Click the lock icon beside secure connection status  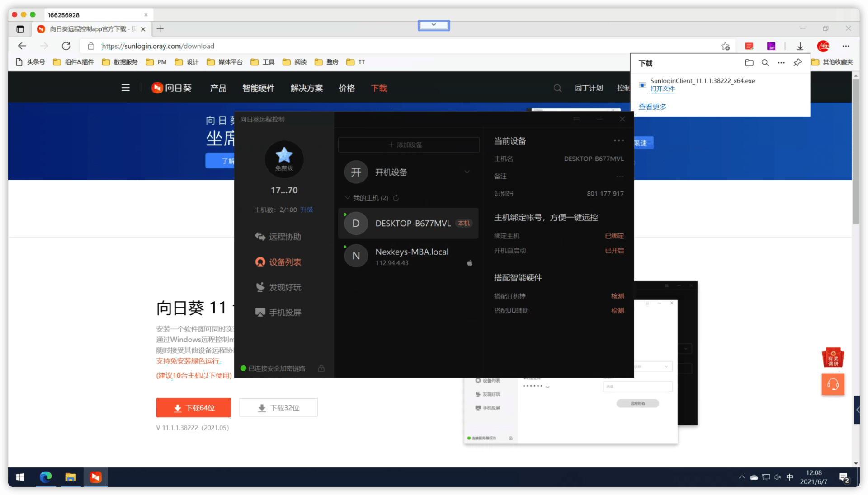point(321,369)
